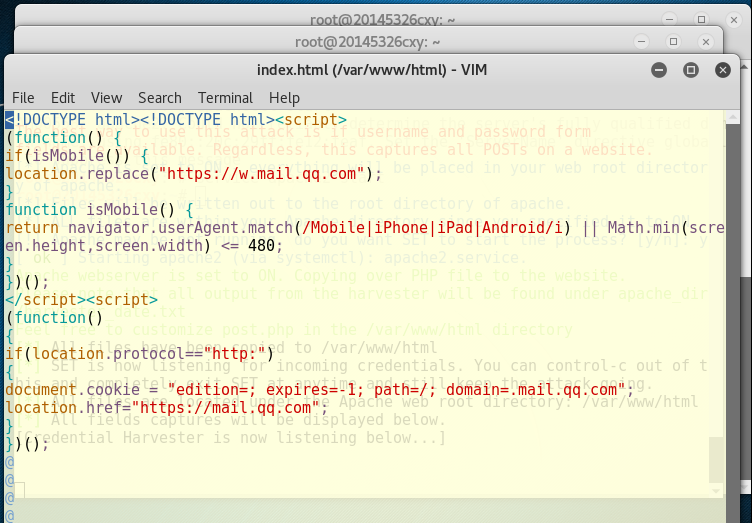Viewport: 752px width, 523px height.
Task: Open the Search menu
Action: 160,98
